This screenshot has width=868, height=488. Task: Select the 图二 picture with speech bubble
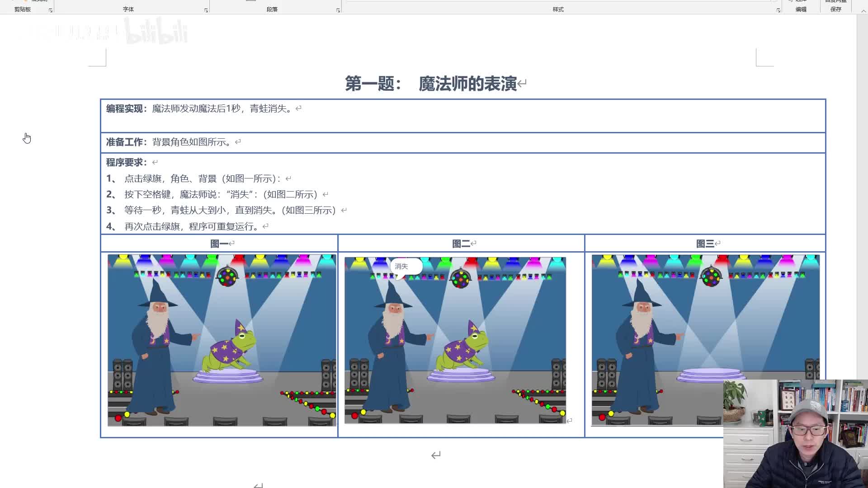tap(455, 340)
